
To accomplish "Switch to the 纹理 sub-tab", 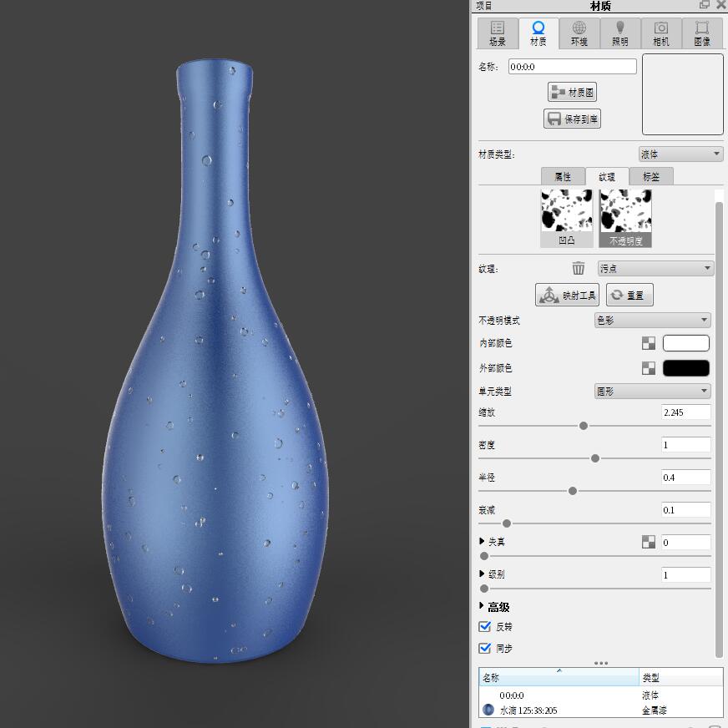I will 607,176.
